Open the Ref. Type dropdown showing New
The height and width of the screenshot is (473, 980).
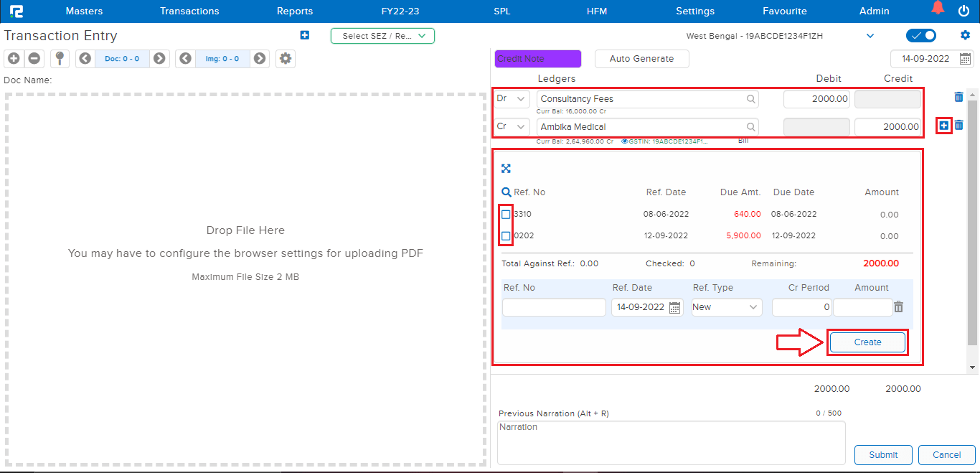coord(726,307)
